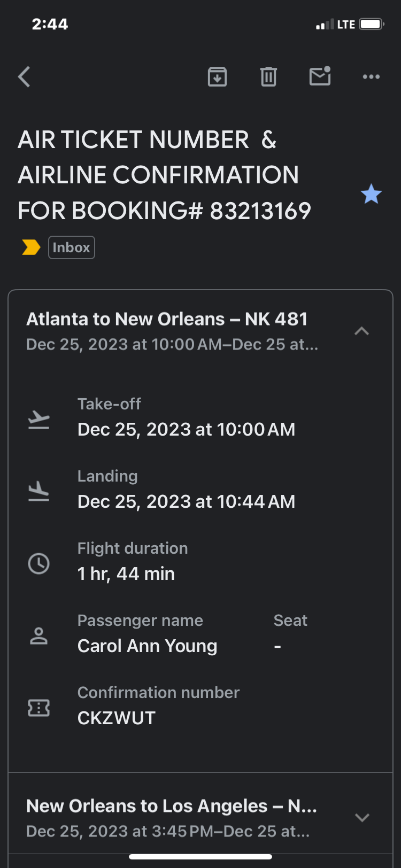
Task: Tap the landing airplane icon
Action: click(38, 491)
